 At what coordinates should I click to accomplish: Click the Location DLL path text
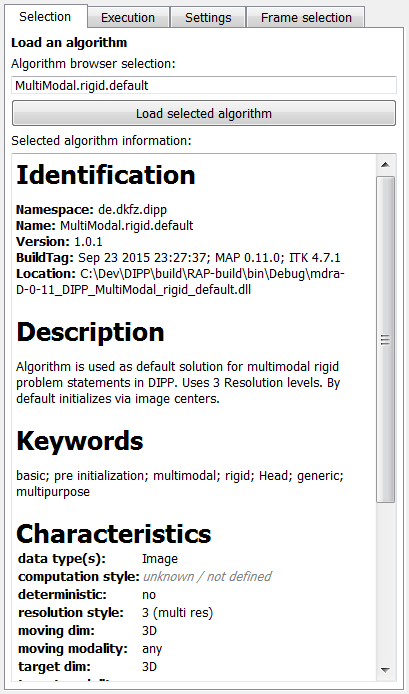pyautogui.click(x=180, y=282)
